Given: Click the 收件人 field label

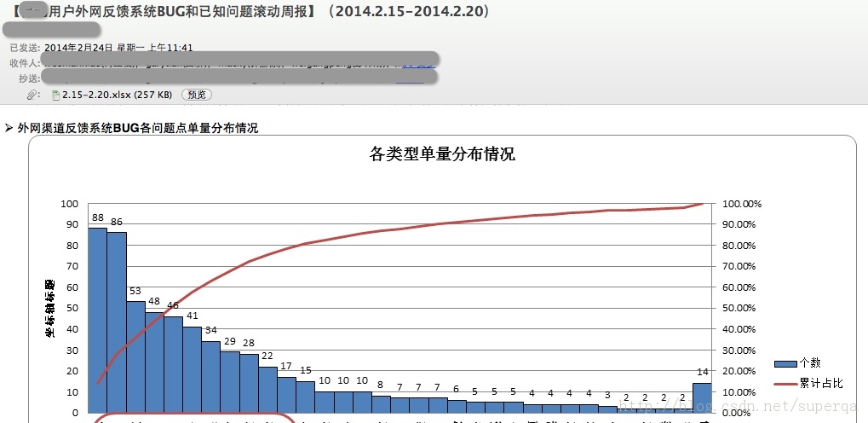Looking at the screenshot, I should tap(25, 63).
